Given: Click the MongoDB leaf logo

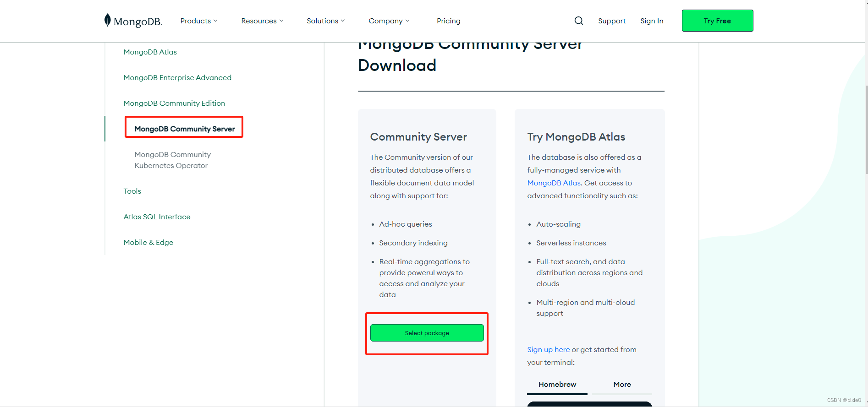Looking at the screenshot, I should tap(133, 21).
